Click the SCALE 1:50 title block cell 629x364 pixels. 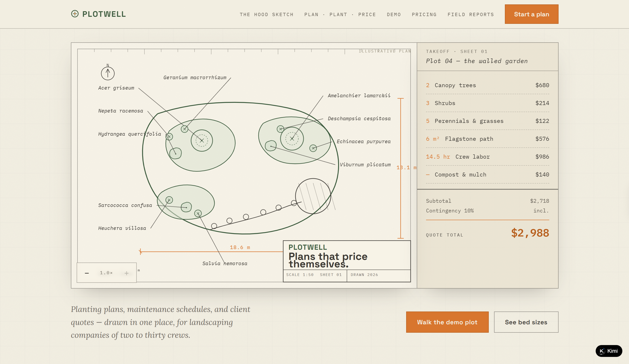click(300, 275)
